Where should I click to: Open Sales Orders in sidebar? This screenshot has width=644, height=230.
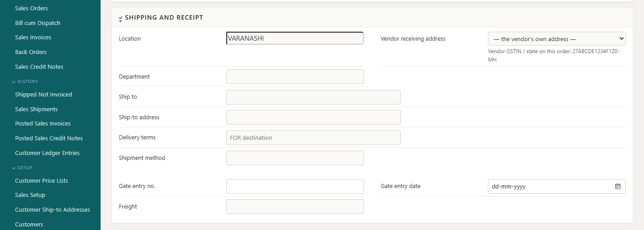pos(31,8)
